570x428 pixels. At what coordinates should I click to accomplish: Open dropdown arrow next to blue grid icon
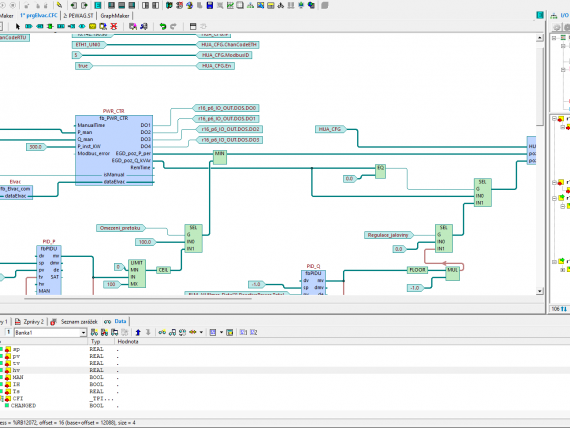click(x=221, y=332)
